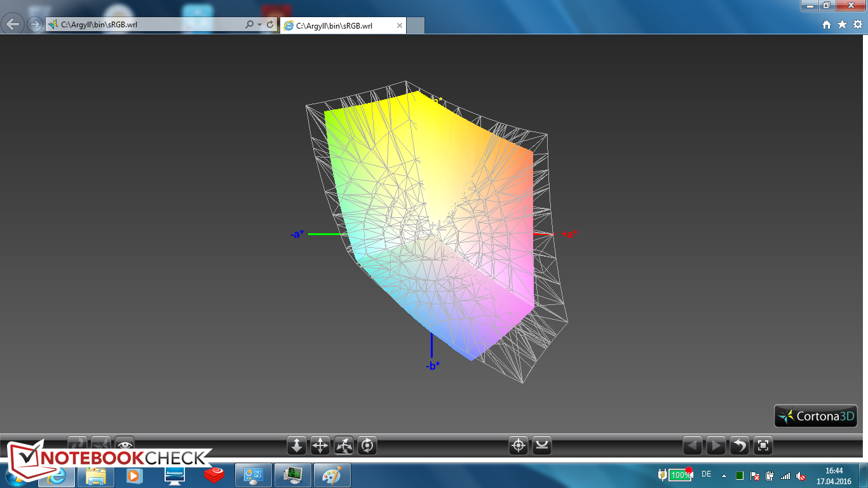Go to the previous viewpoint
Viewport: 868px width, 488px height.
coord(693,446)
